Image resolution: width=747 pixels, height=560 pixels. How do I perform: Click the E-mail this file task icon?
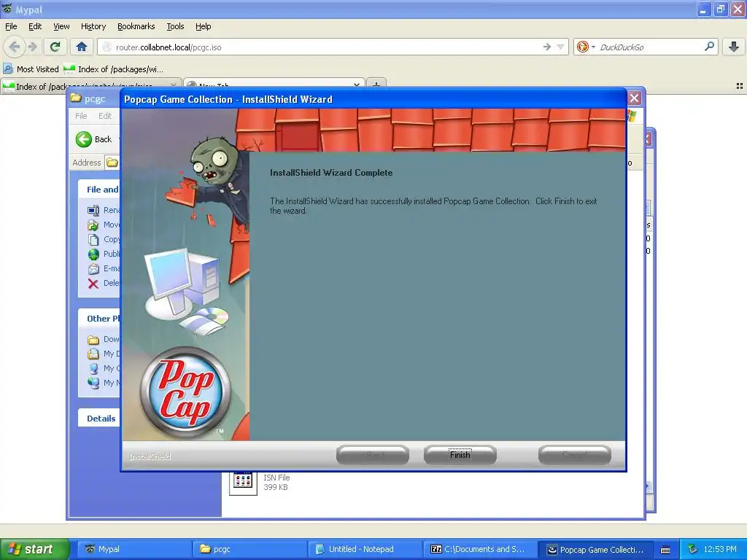point(93,268)
